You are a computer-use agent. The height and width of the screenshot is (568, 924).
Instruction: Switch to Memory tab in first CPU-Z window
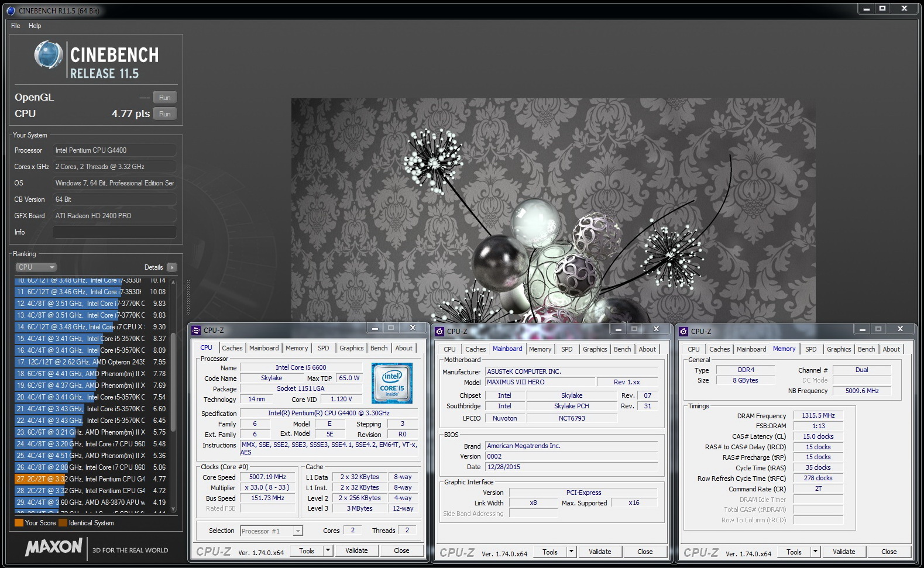click(x=297, y=348)
